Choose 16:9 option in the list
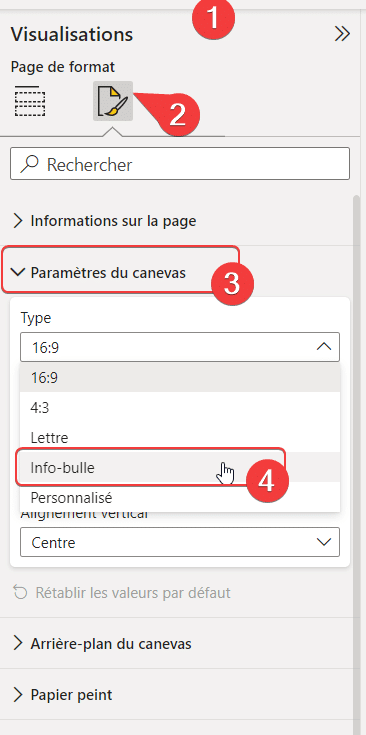 point(180,377)
